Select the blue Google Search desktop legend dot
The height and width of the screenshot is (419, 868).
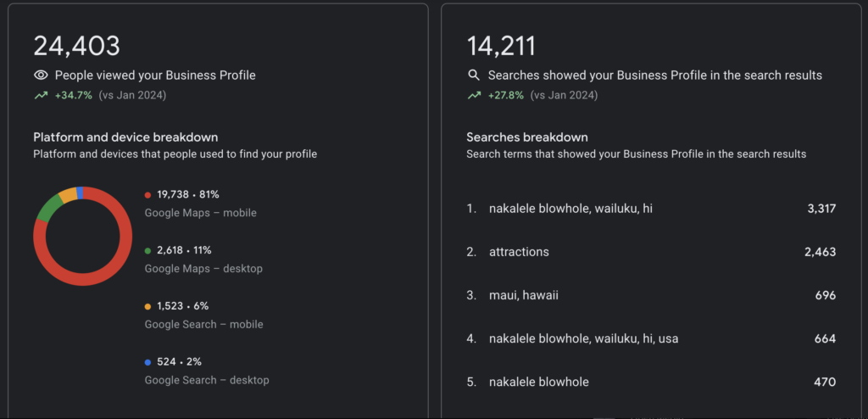pyautogui.click(x=147, y=362)
